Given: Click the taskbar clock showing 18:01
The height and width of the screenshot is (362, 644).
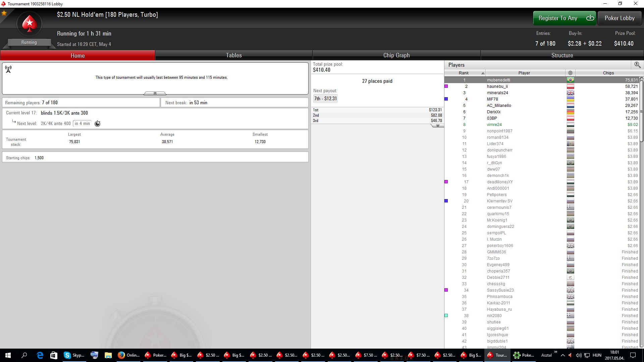Looking at the screenshot, I should pos(614,355).
